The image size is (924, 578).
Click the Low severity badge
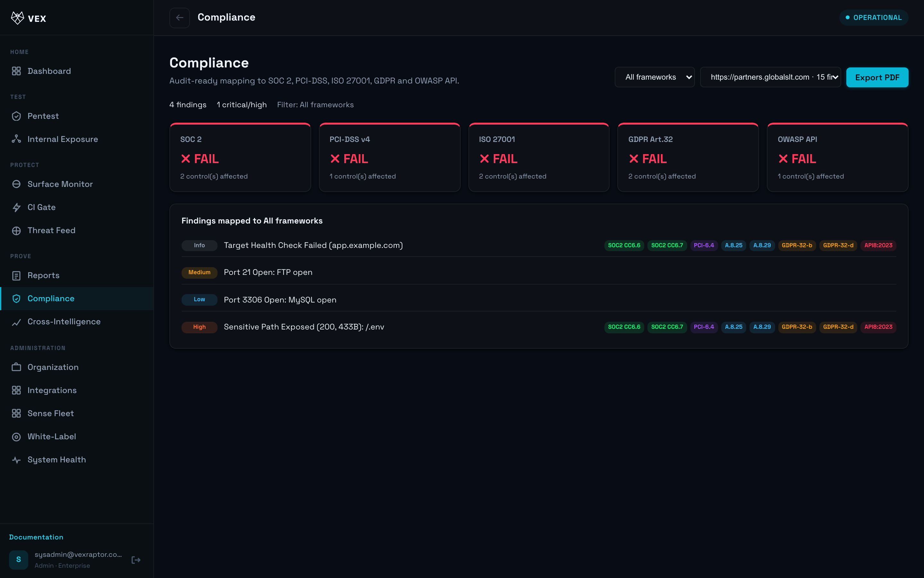[199, 300]
